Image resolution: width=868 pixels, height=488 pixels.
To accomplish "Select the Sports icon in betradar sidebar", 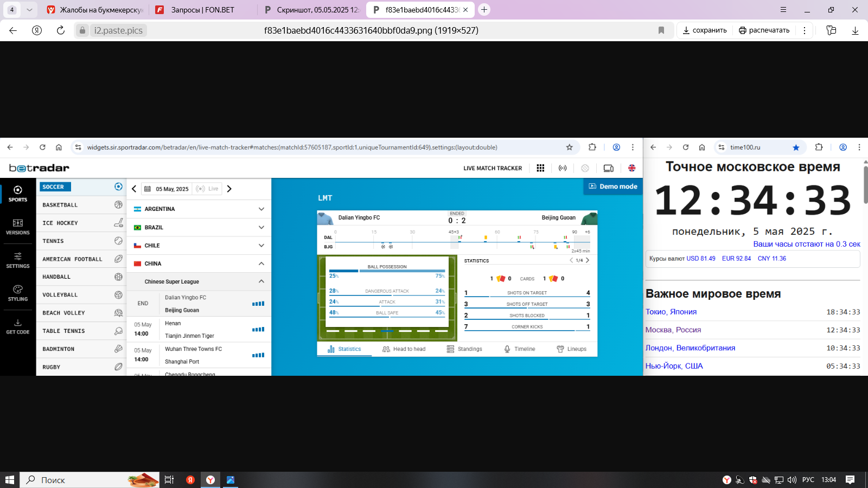I will 18,193.
